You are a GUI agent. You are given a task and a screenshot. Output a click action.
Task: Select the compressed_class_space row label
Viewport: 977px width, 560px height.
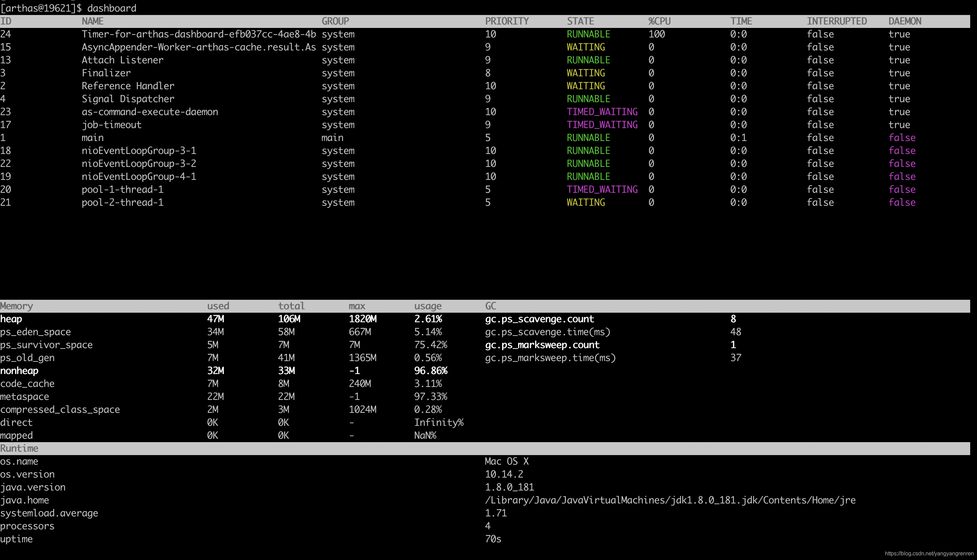pyautogui.click(x=60, y=410)
